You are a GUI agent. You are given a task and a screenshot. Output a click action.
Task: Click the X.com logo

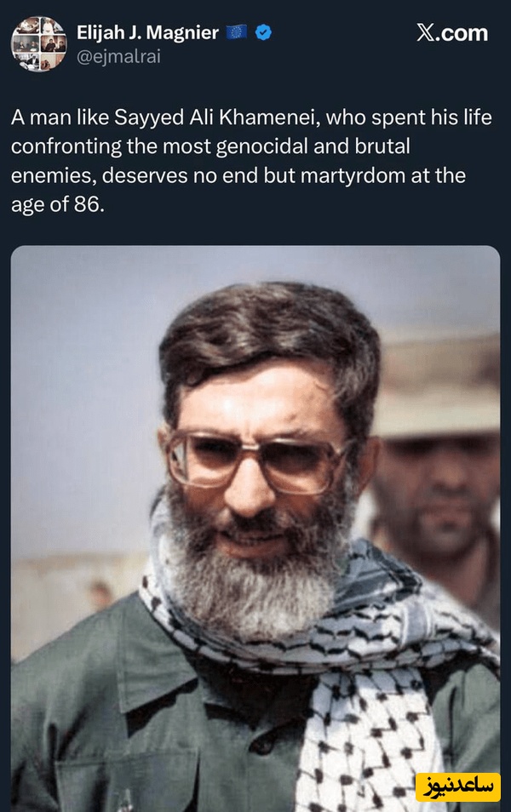tap(452, 33)
